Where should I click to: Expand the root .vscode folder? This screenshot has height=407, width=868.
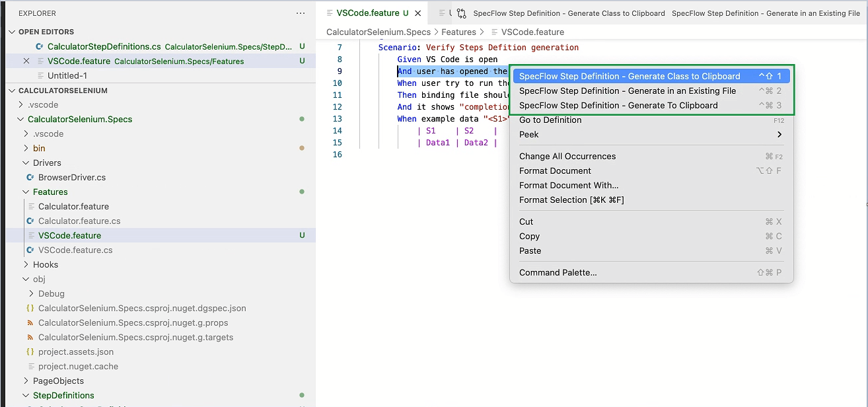pyautogui.click(x=20, y=104)
